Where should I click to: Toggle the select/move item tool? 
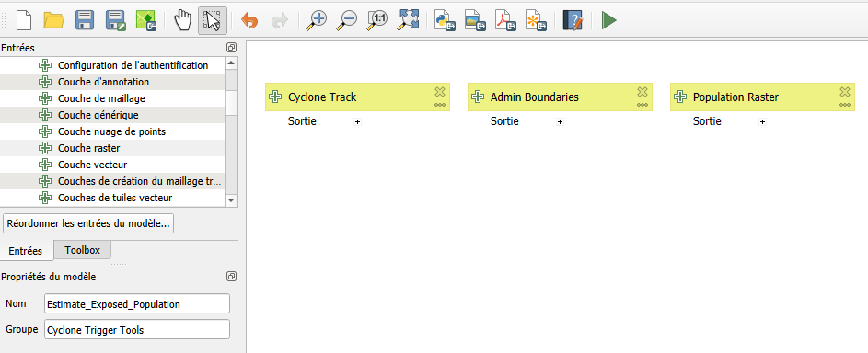click(213, 21)
